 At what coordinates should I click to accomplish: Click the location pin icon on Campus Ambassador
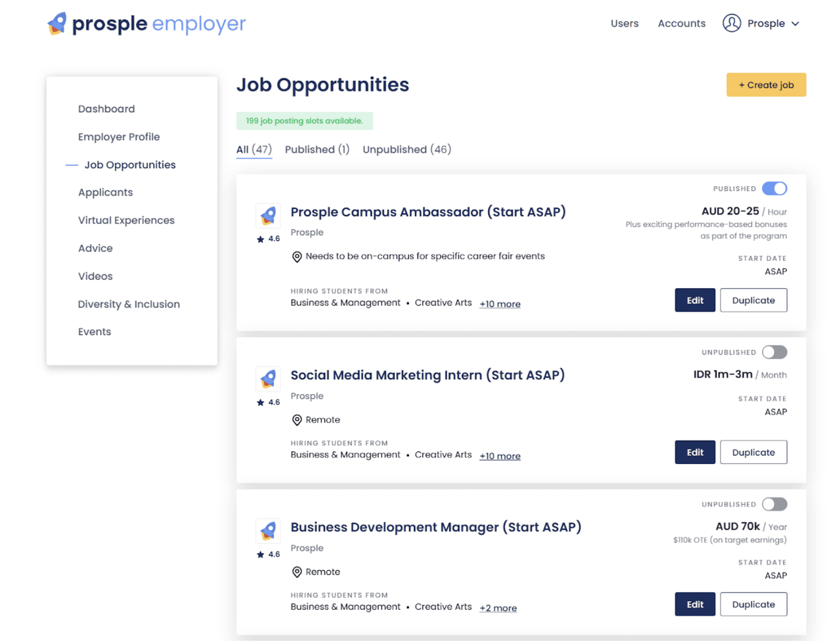click(x=297, y=257)
